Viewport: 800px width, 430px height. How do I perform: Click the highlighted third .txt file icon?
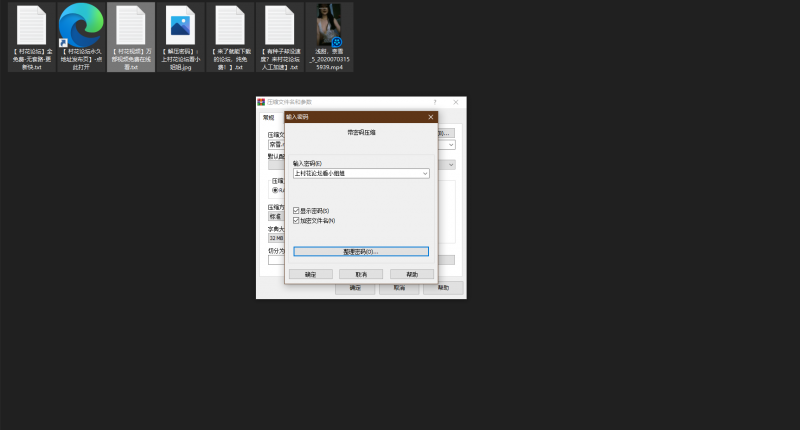click(x=130, y=25)
